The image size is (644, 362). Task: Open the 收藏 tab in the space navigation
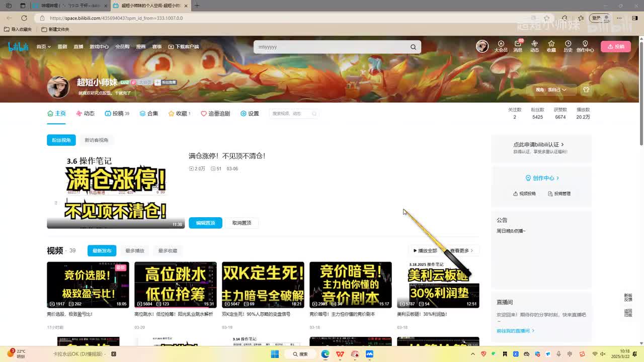(179, 114)
